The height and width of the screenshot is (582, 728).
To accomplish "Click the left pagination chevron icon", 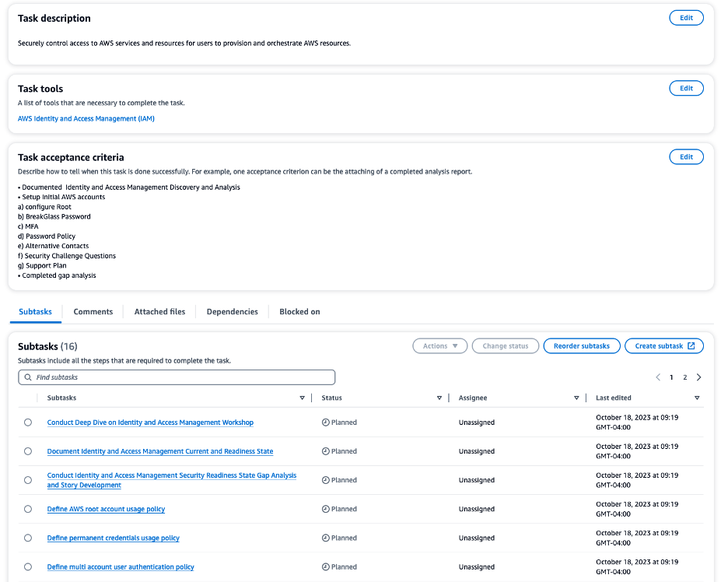I will pos(658,377).
